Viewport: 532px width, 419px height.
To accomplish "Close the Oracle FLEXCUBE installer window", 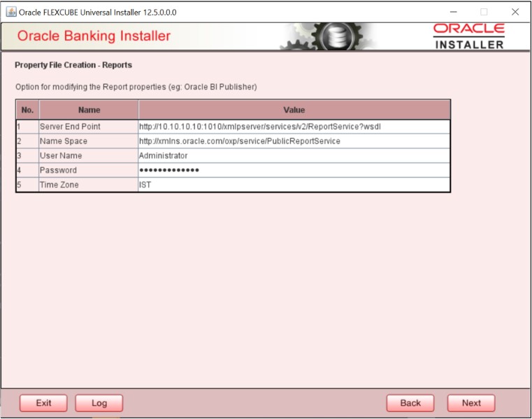I will click(x=515, y=12).
